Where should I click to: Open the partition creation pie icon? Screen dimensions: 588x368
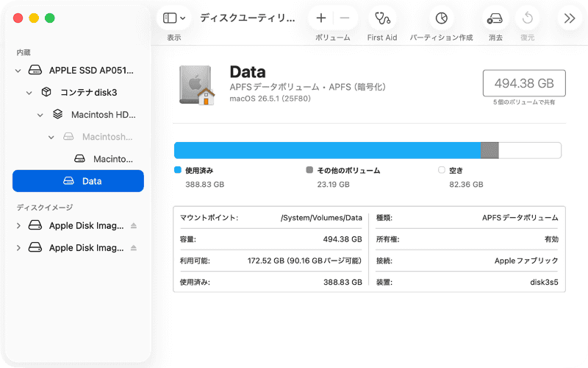click(x=442, y=18)
